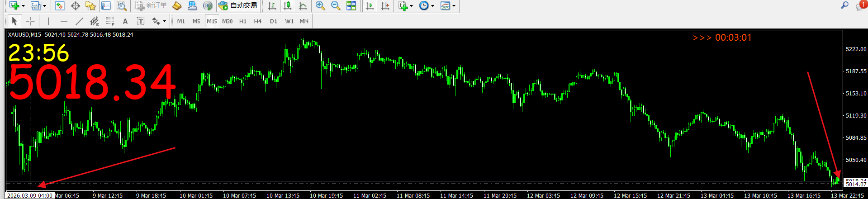Open the periods clock icon
The height and width of the screenshot is (199, 868).
[424, 5]
